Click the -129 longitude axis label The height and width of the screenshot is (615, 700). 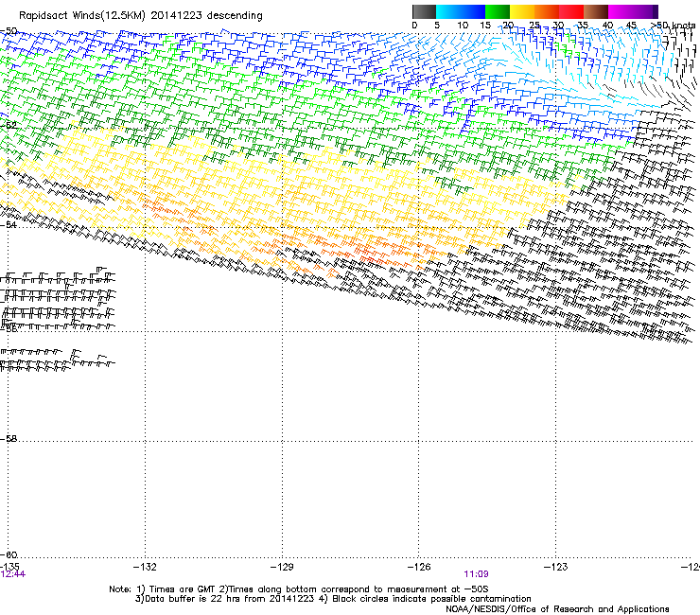coord(282,567)
